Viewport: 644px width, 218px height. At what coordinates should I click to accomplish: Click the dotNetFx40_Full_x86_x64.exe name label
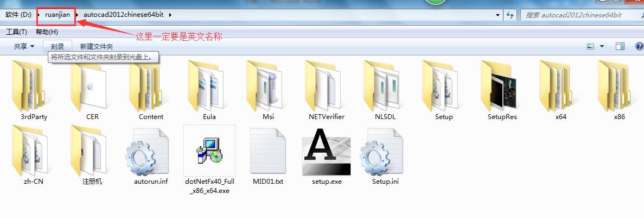point(209,186)
